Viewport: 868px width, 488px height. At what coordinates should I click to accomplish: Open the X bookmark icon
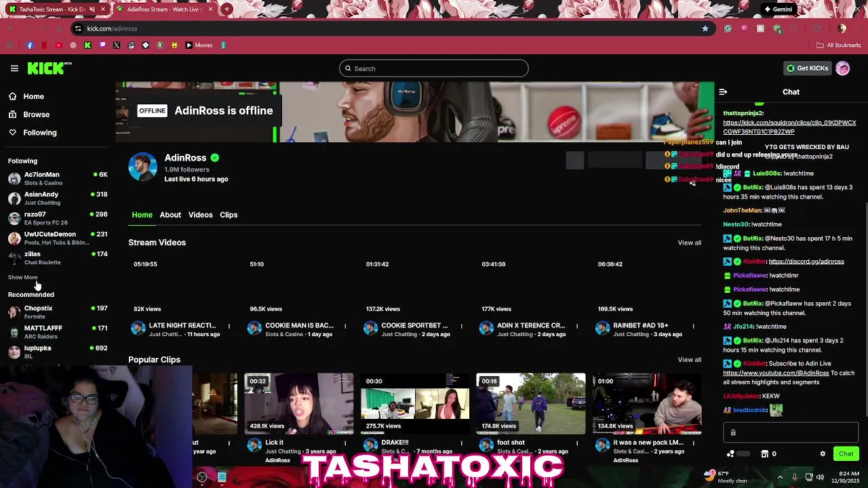point(117,45)
